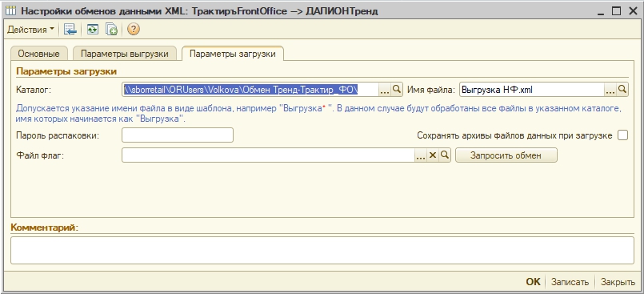Click the window icon in the title bar
This screenshot has width=644, height=294.
pyautogui.click(x=11, y=11)
